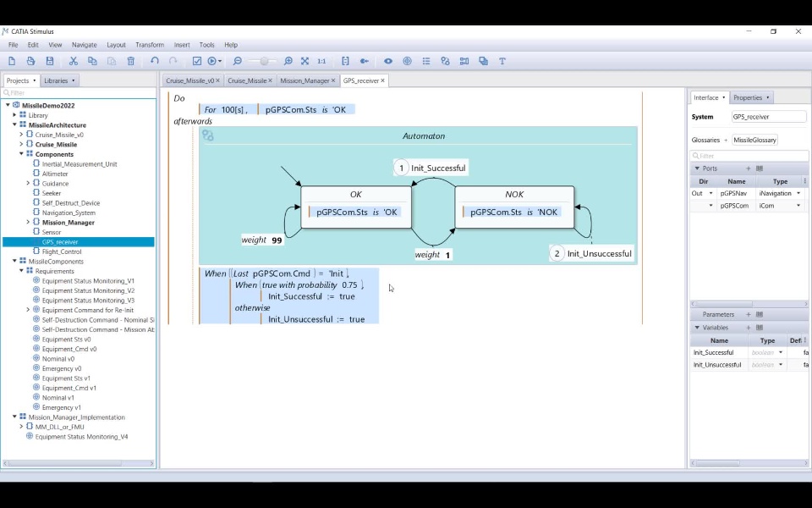Open the Tools menu
Image resolution: width=812 pixels, height=508 pixels.
(206, 45)
